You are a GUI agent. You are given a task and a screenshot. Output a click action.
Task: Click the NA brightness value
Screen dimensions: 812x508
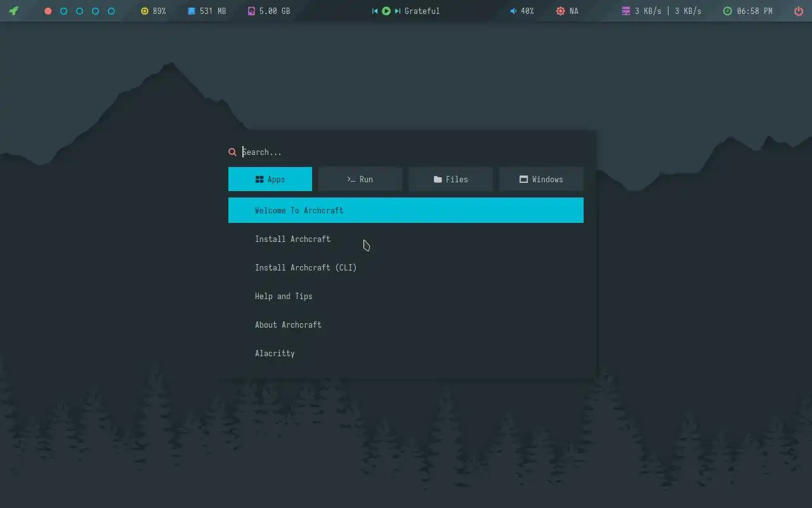point(574,11)
